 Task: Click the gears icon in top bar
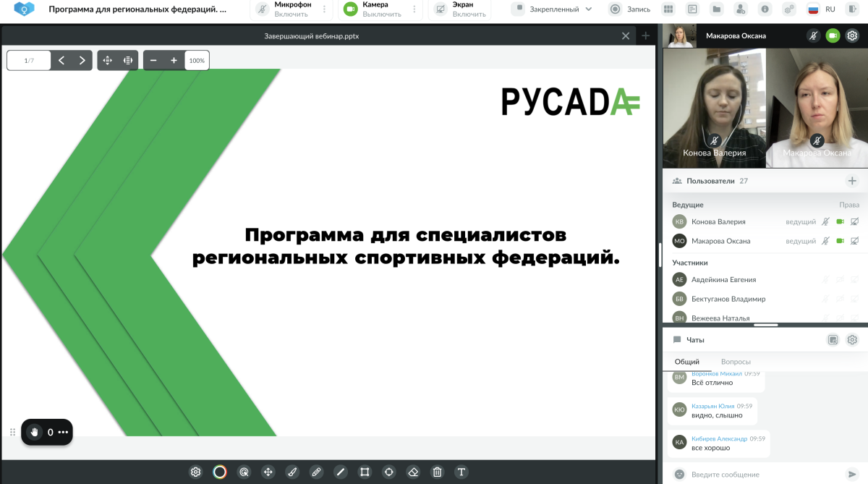789,9
